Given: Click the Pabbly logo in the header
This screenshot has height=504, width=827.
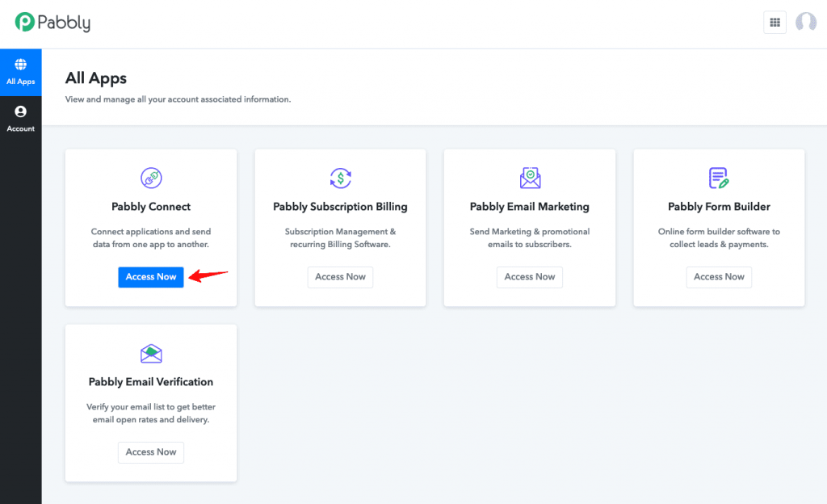Looking at the screenshot, I should 52,22.
